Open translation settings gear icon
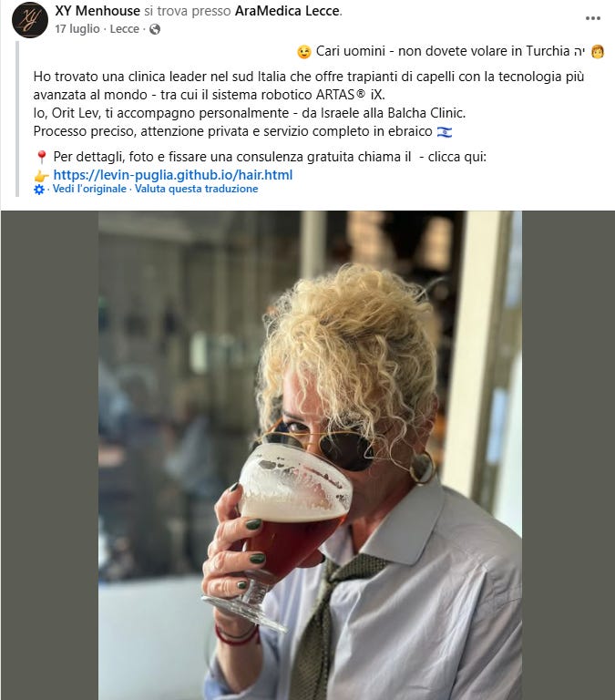 [x=39, y=190]
